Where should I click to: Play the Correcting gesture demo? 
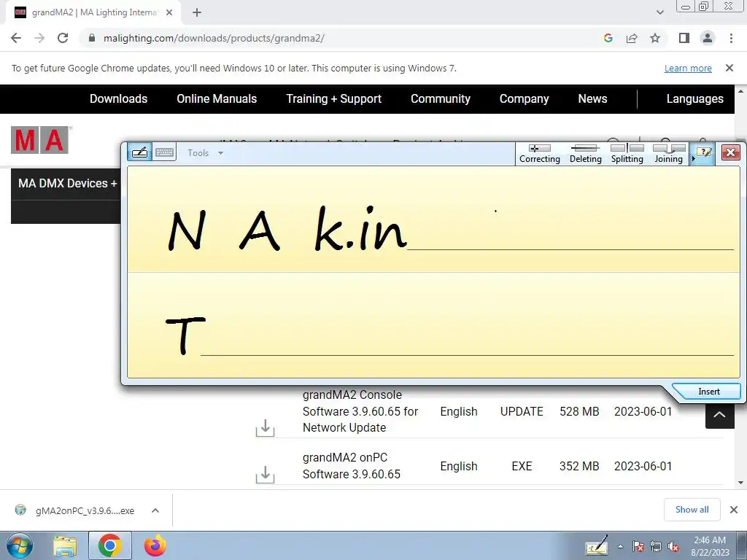pos(539,154)
